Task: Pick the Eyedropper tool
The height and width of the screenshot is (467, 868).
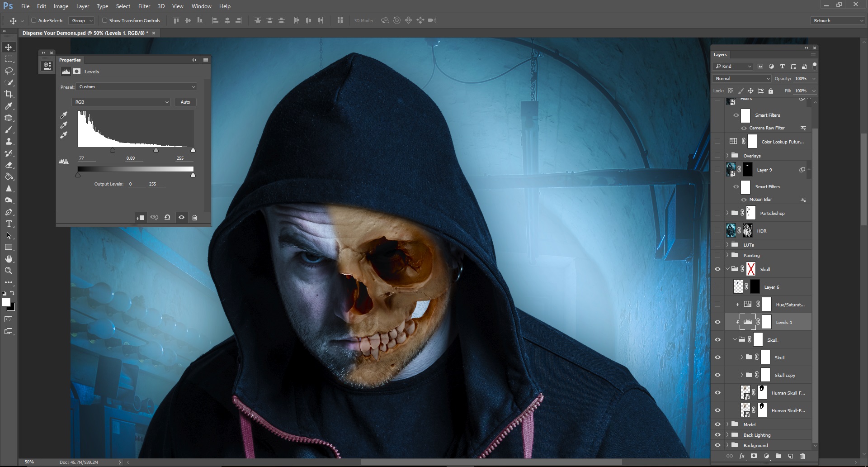Action: pyautogui.click(x=9, y=106)
